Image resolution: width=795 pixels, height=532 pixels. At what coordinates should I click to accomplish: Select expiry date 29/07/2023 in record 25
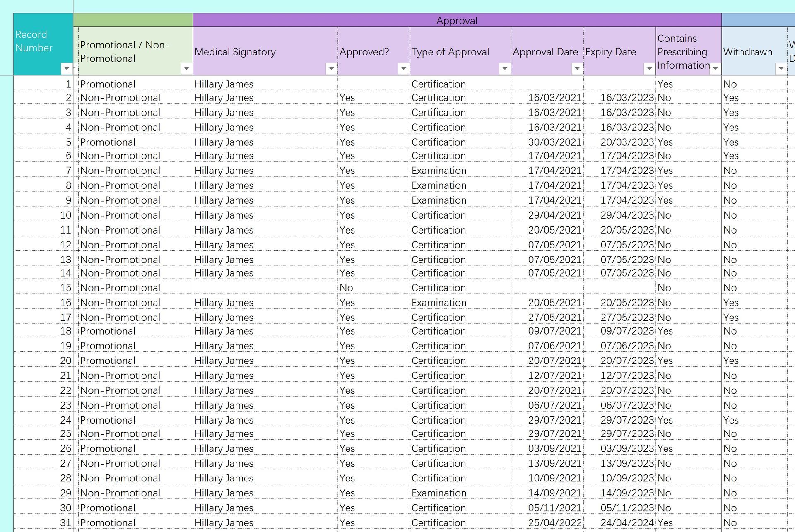point(619,433)
